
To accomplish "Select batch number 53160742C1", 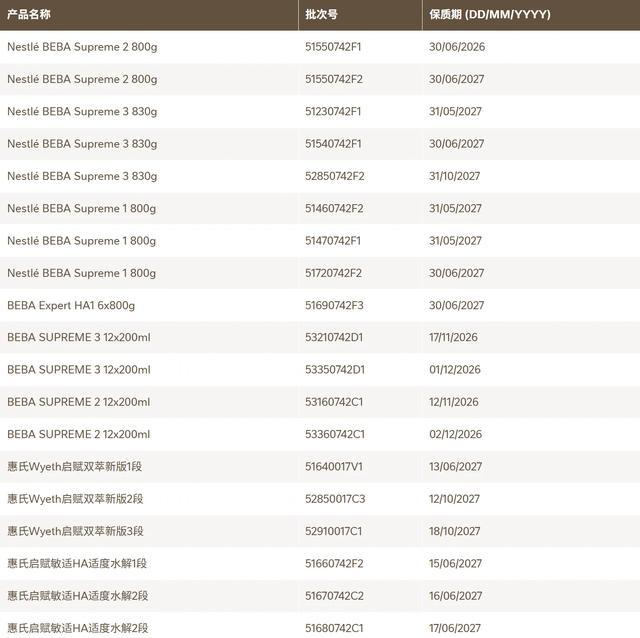I will coord(334,402).
